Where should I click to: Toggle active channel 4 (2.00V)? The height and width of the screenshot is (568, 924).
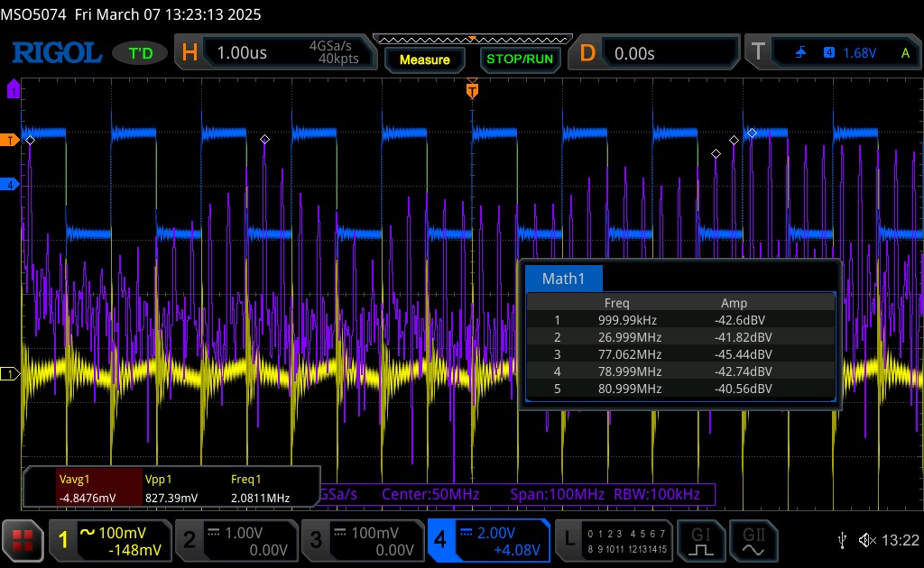488,540
